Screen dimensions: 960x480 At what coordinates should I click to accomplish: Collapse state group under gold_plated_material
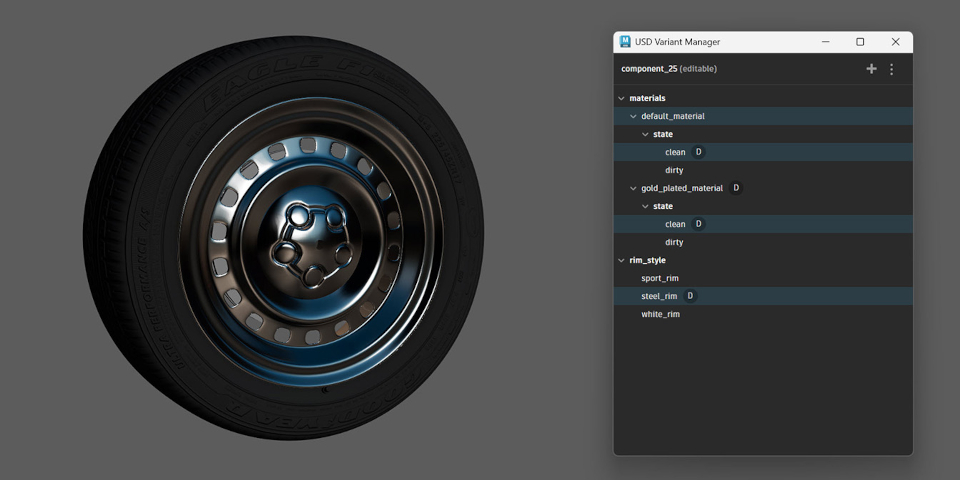[x=645, y=206]
